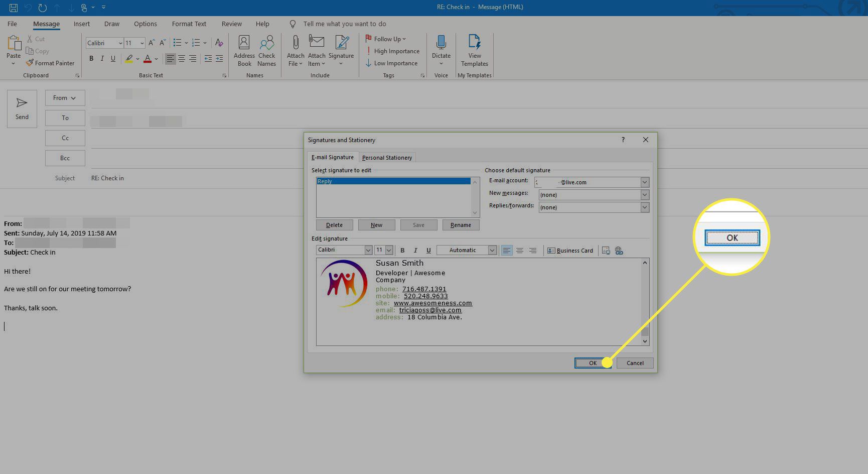Click OK in Signatures dialog
This screenshot has width=868, height=474.
pyautogui.click(x=593, y=363)
